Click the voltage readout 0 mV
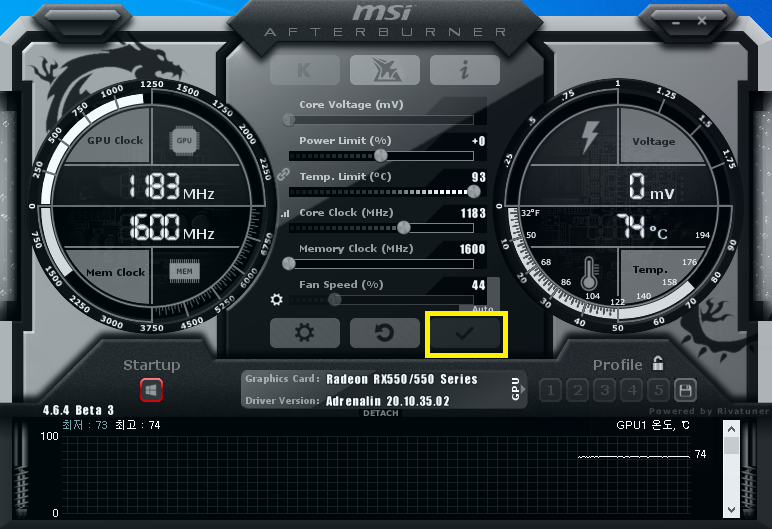772x529 pixels. 651,187
